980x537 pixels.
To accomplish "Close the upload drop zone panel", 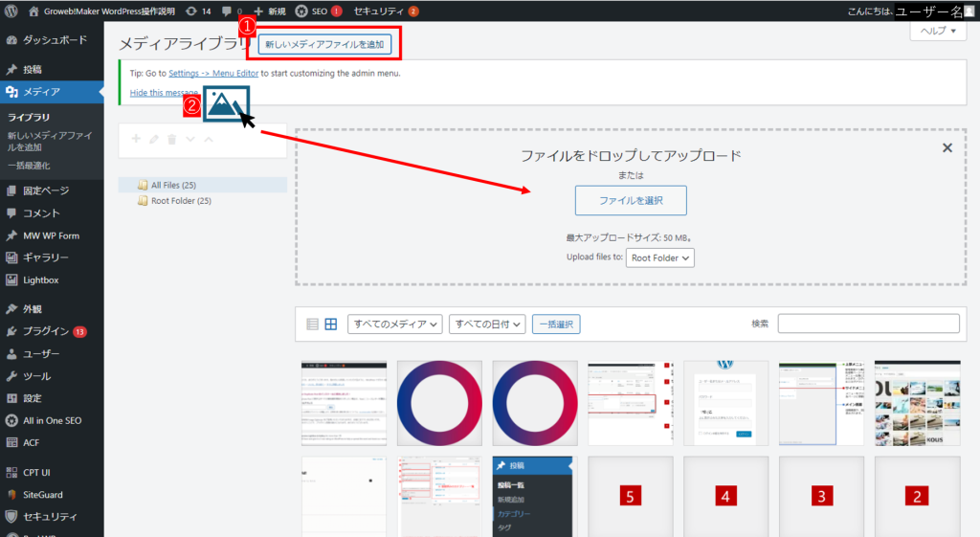I will [947, 148].
